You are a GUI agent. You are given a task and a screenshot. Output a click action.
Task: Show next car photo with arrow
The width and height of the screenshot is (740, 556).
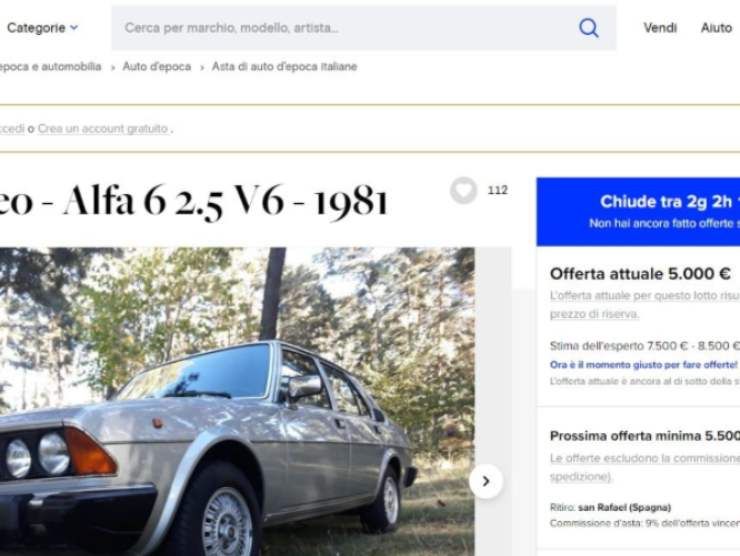(x=486, y=481)
